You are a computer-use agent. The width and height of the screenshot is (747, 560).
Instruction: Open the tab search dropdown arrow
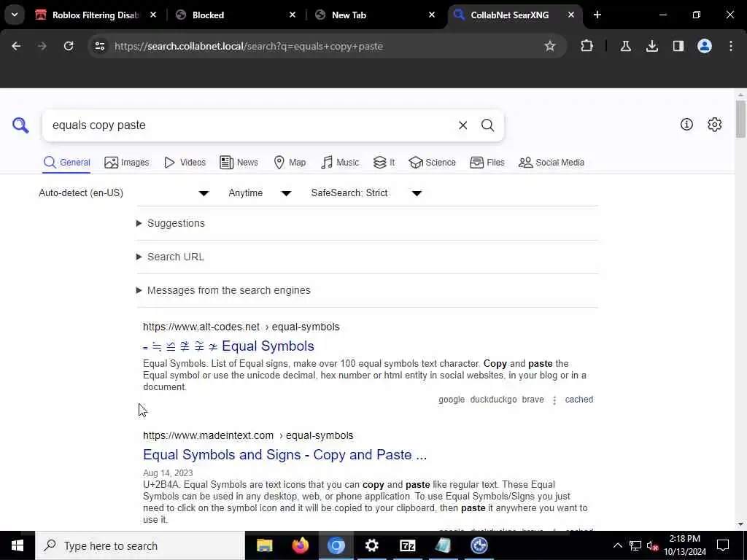pyautogui.click(x=15, y=15)
